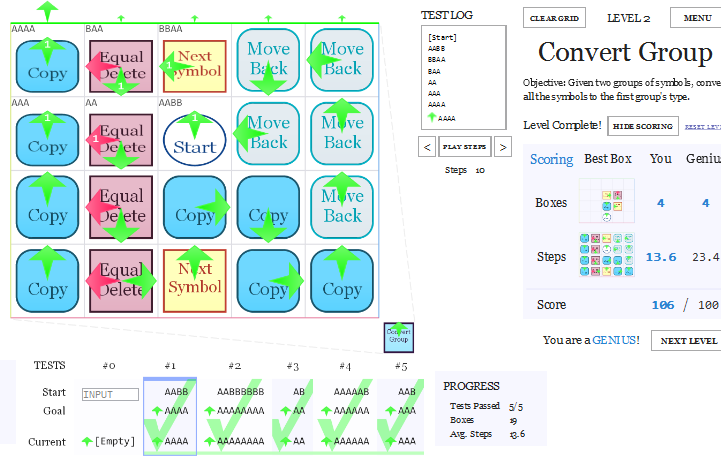Click the Reset Level link
The height and width of the screenshot is (466, 721).
703,127
